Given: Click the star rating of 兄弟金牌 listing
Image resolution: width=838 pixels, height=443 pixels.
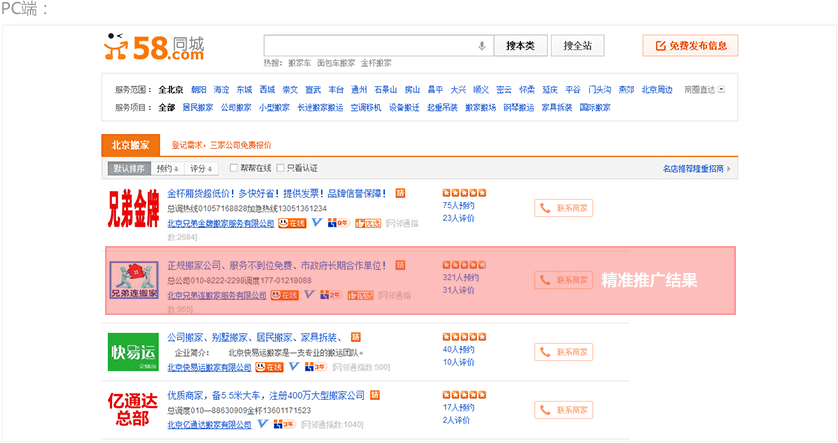Looking at the screenshot, I should click(464, 193).
